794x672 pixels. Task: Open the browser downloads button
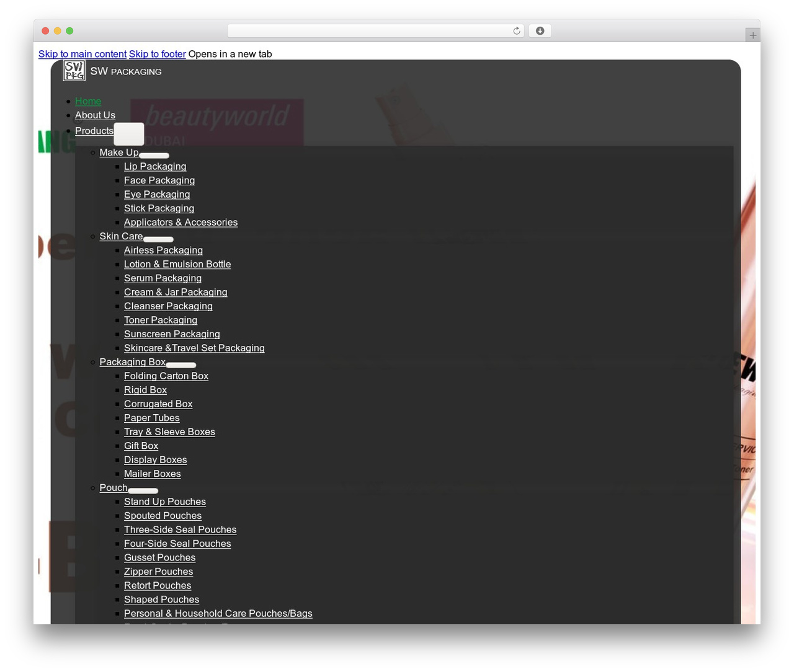(540, 31)
